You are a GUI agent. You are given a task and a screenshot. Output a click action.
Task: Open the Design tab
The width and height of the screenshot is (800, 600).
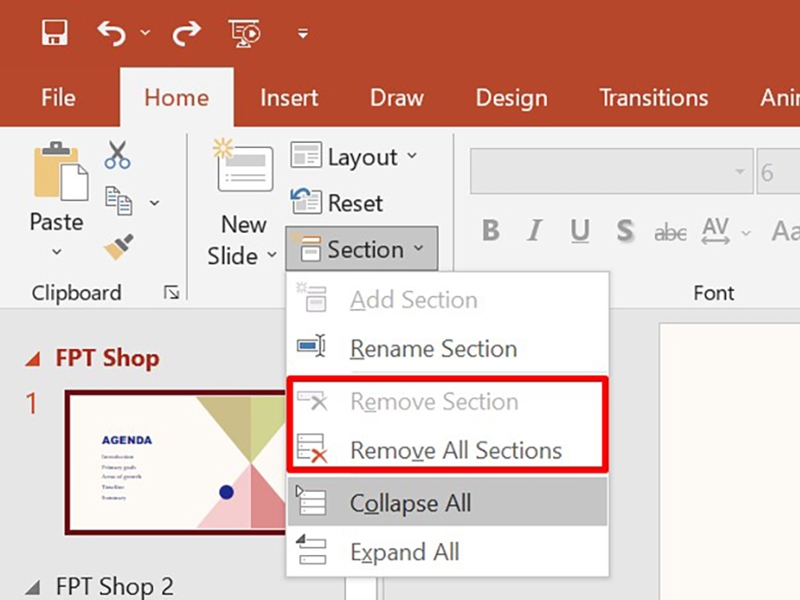(511, 97)
